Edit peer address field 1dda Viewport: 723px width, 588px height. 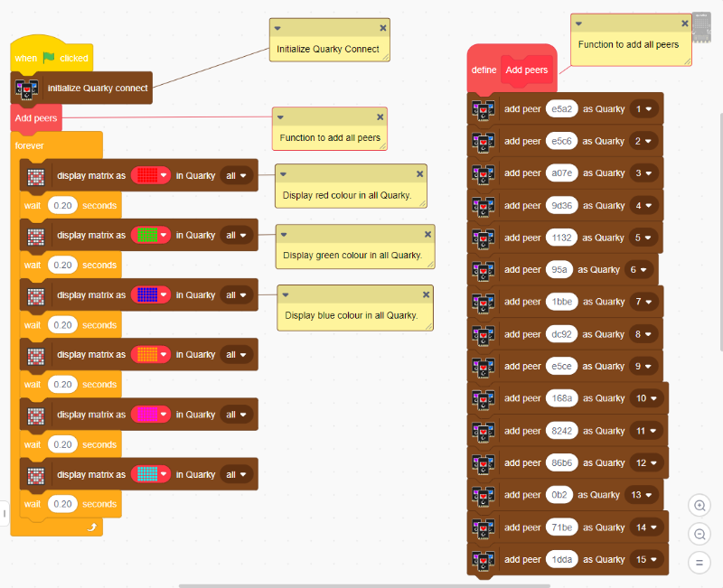pyautogui.click(x=561, y=559)
